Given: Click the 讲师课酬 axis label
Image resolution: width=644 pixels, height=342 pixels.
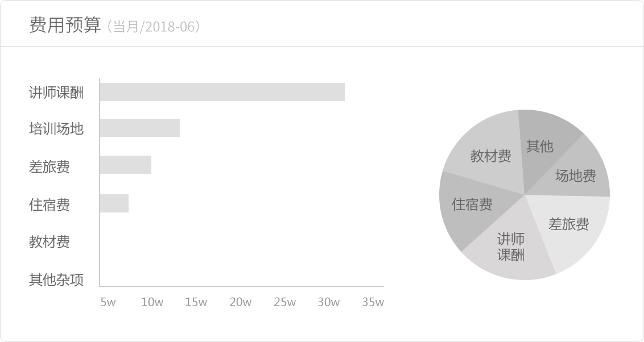Looking at the screenshot, I should click(x=56, y=92).
